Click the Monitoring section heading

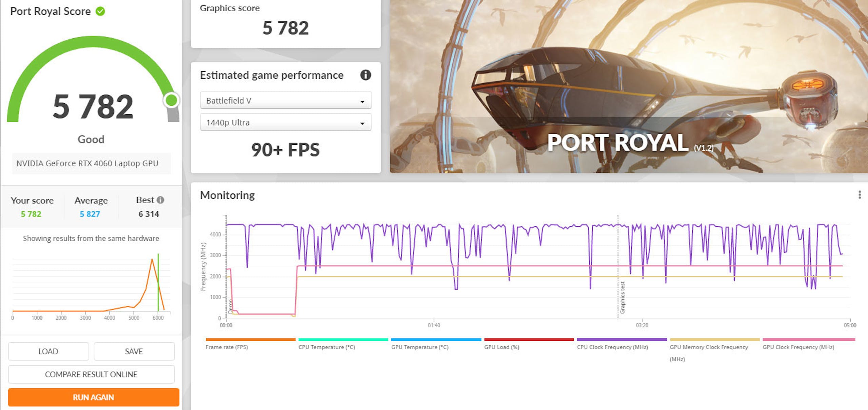point(227,195)
